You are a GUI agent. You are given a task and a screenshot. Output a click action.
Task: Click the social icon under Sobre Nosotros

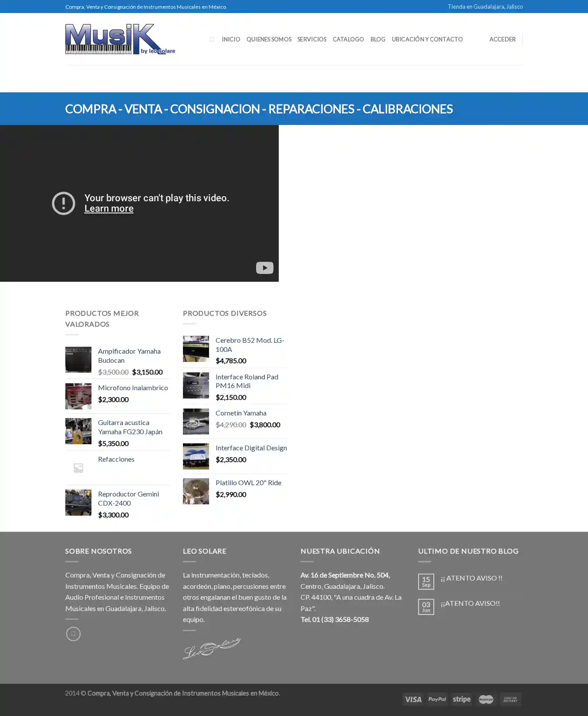pyautogui.click(x=73, y=634)
